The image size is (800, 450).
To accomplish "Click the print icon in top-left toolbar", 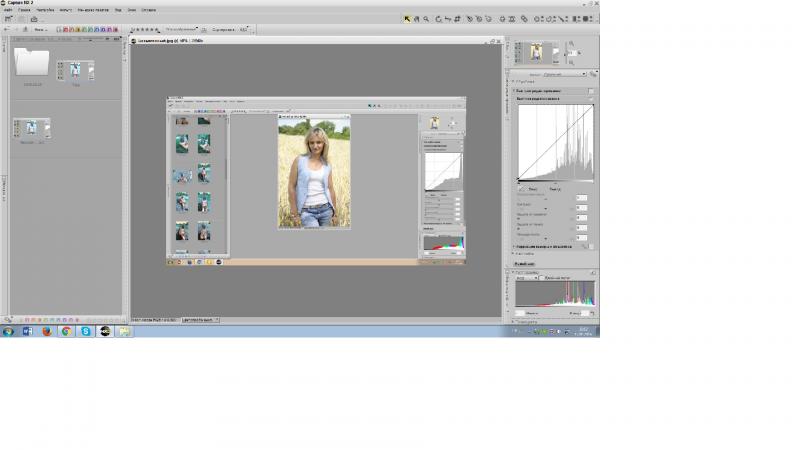I will click(34, 19).
